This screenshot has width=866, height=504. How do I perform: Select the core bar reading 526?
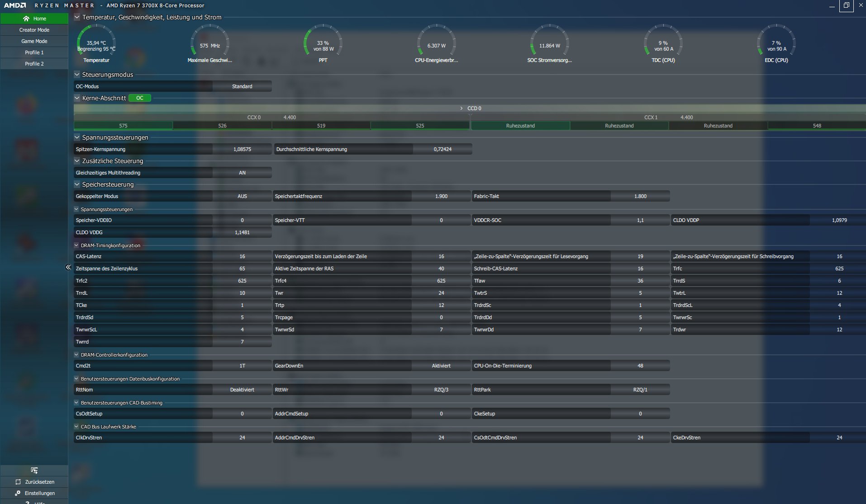[222, 126]
